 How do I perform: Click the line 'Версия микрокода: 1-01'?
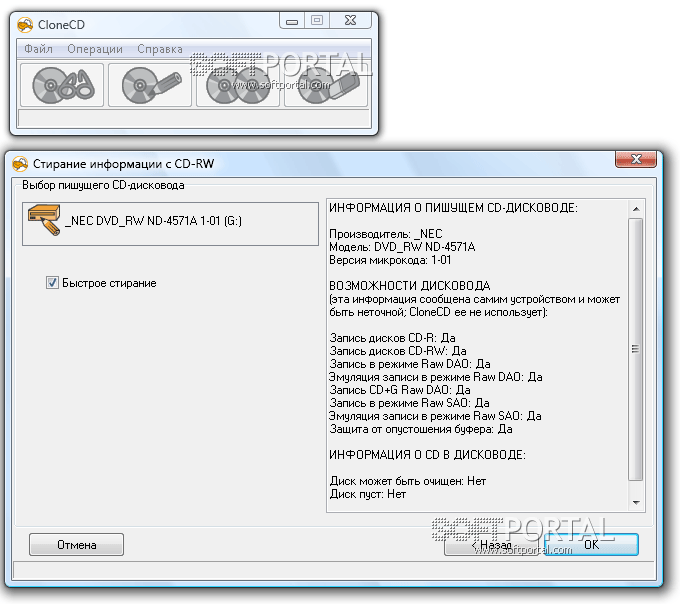pyautogui.click(x=390, y=260)
